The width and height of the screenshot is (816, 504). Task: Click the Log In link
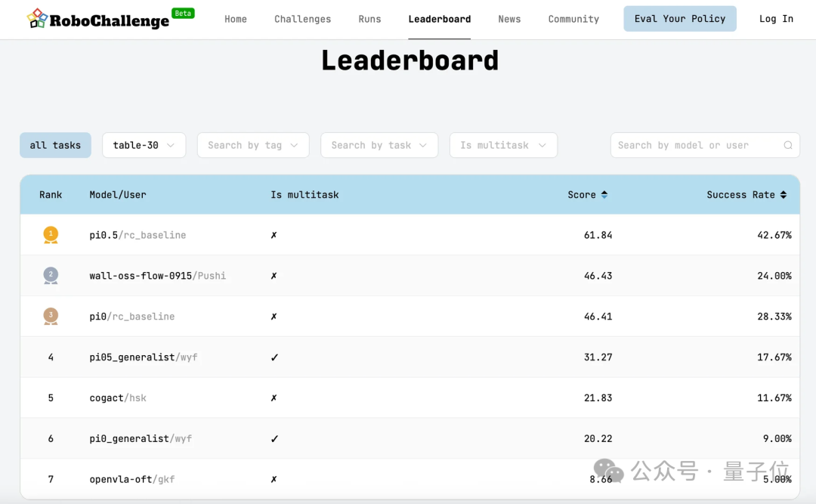(x=776, y=19)
